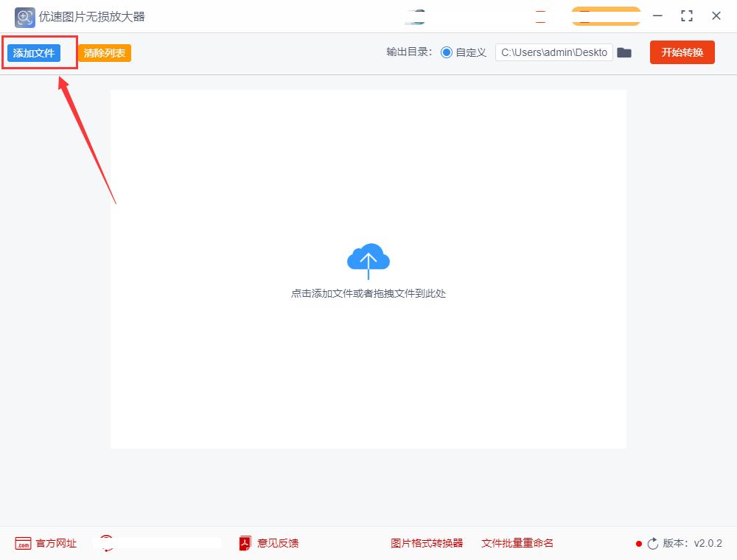
Task: Click the red status dot in the status bar
Action: pyautogui.click(x=638, y=543)
